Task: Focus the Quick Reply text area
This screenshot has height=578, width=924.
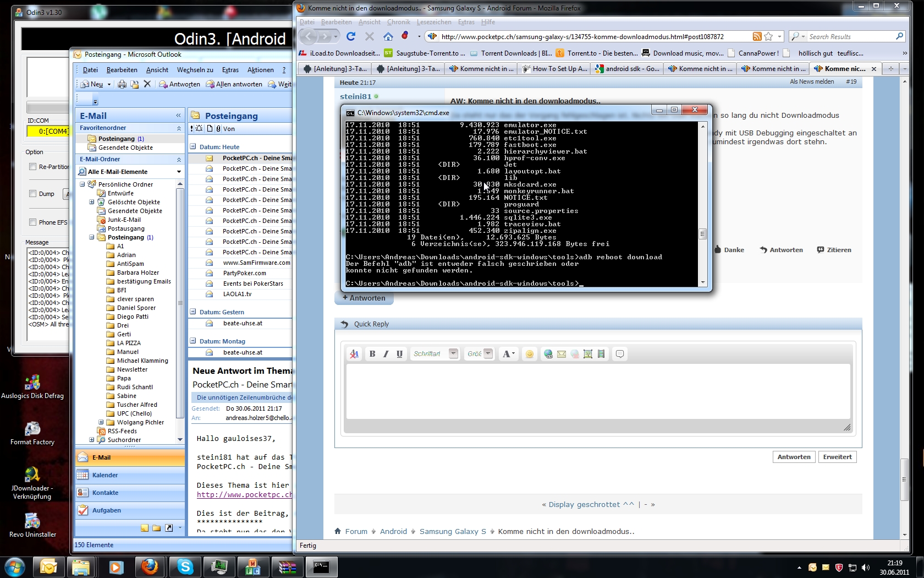Action: [x=598, y=391]
